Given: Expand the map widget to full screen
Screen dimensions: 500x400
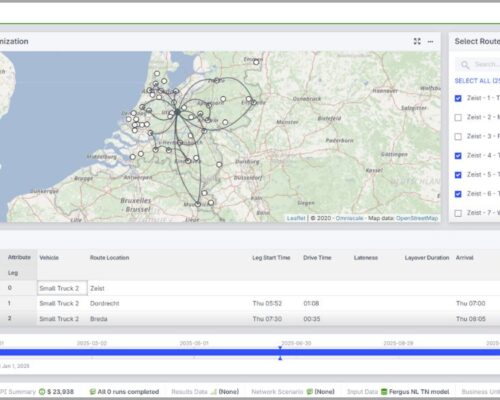Looking at the screenshot, I should [x=417, y=41].
